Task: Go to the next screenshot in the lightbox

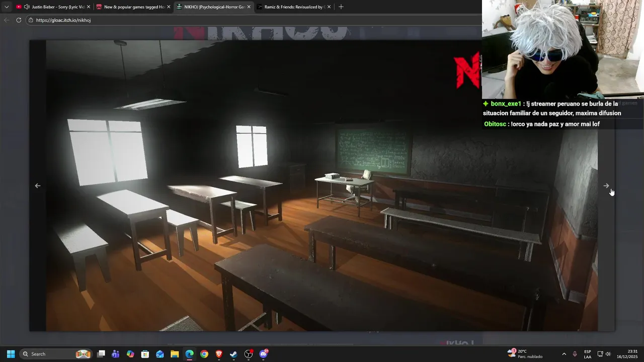Action: coord(606,186)
